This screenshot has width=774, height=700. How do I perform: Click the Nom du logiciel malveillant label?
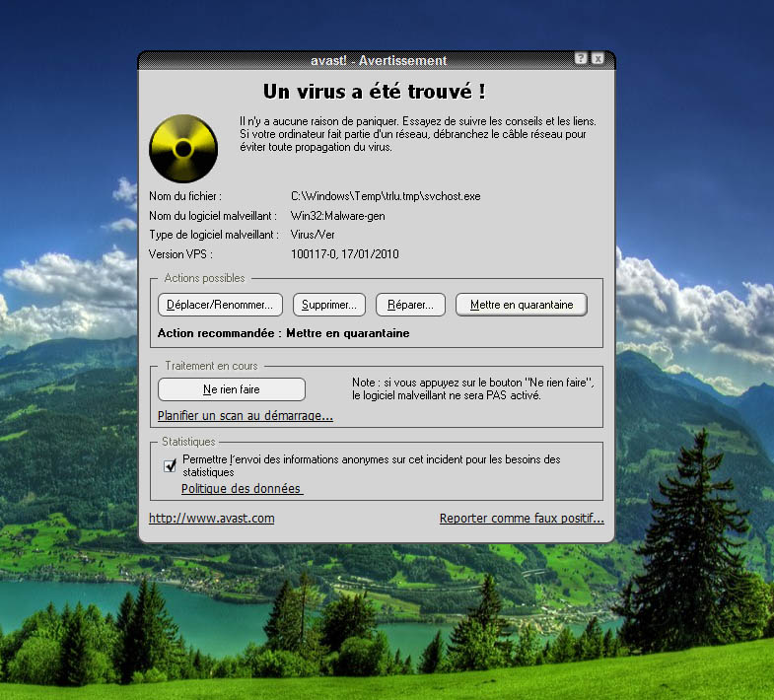[213, 216]
